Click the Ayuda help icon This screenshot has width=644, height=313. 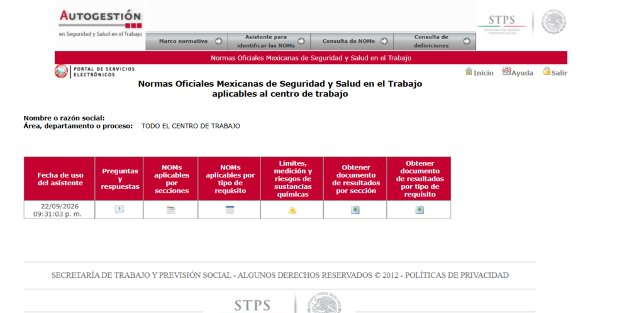tap(506, 71)
